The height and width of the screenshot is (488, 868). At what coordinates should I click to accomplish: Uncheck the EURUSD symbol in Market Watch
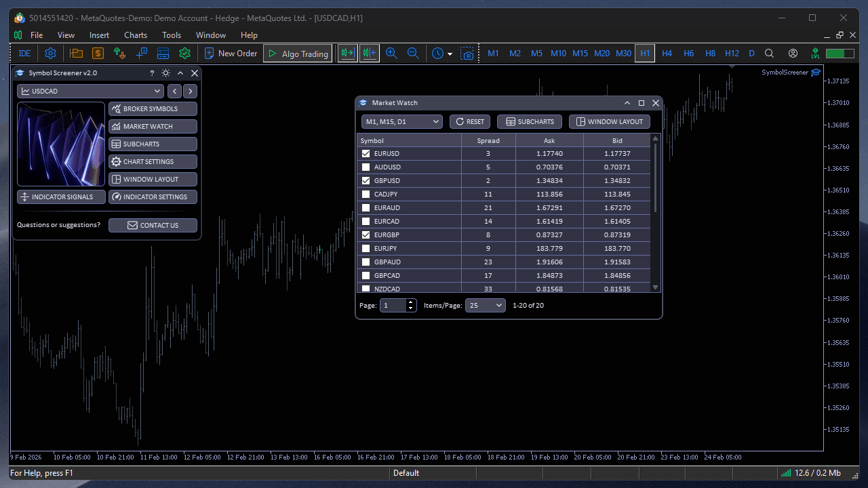[x=365, y=153]
